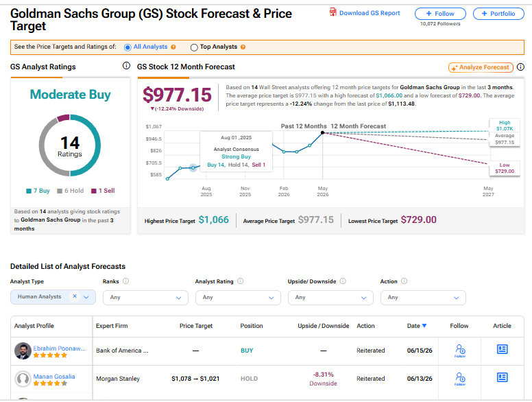This screenshot has height=402, width=532.
Task: Open article icon for Bank of America row
Action: (502, 349)
